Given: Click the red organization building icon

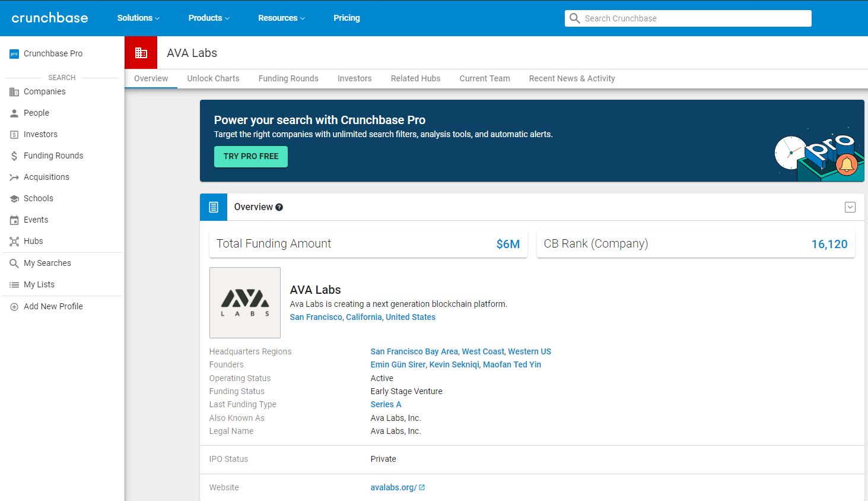Looking at the screenshot, I should pos(141,53).
